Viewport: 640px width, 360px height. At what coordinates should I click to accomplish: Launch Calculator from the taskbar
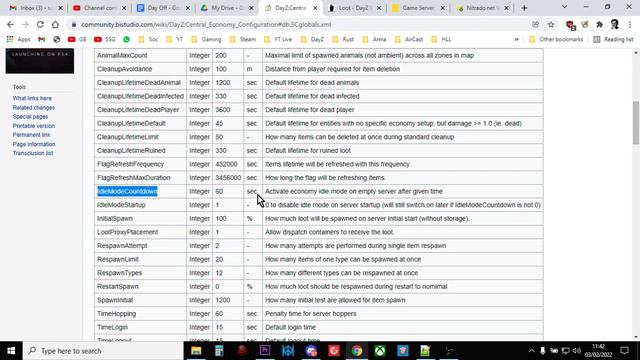pyautogui.click(x=219, y=351)
